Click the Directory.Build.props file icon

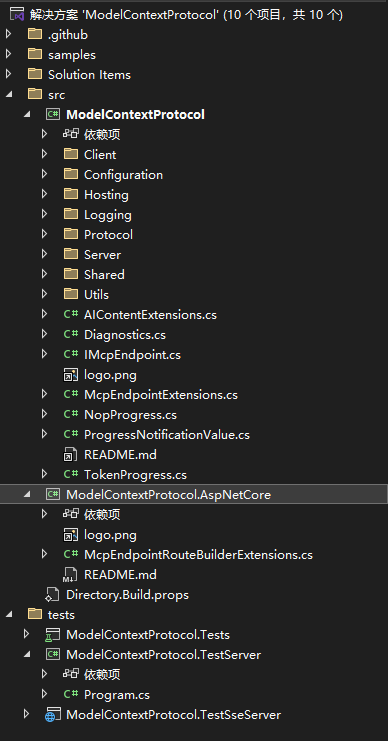coord(52,595)
